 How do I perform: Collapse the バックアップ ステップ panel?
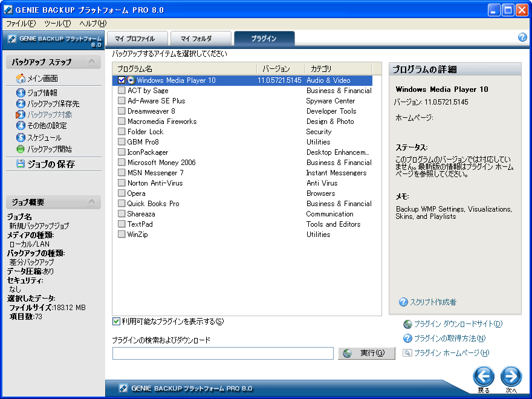coord(91,62)
